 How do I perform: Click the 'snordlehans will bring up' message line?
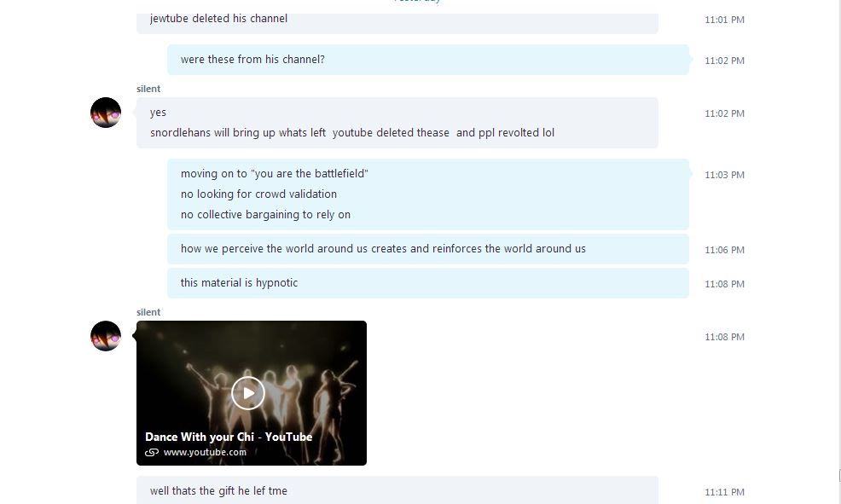[352, 133]
